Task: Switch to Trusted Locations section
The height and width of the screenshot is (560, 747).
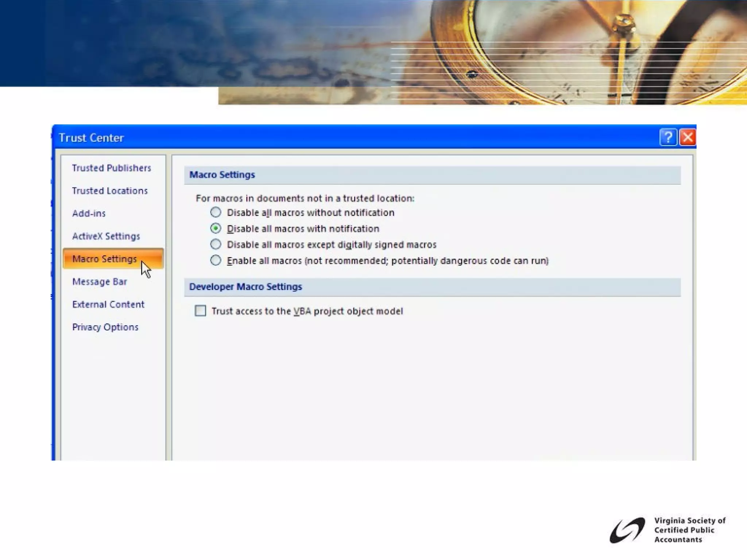Action: (x=110, y=191)
